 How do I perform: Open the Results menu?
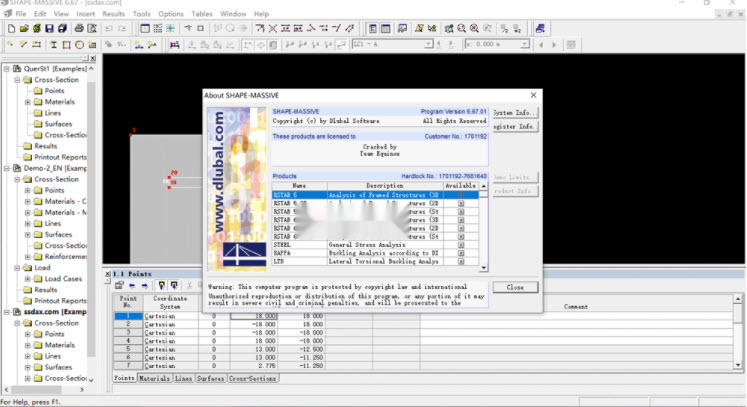[114, 14]
